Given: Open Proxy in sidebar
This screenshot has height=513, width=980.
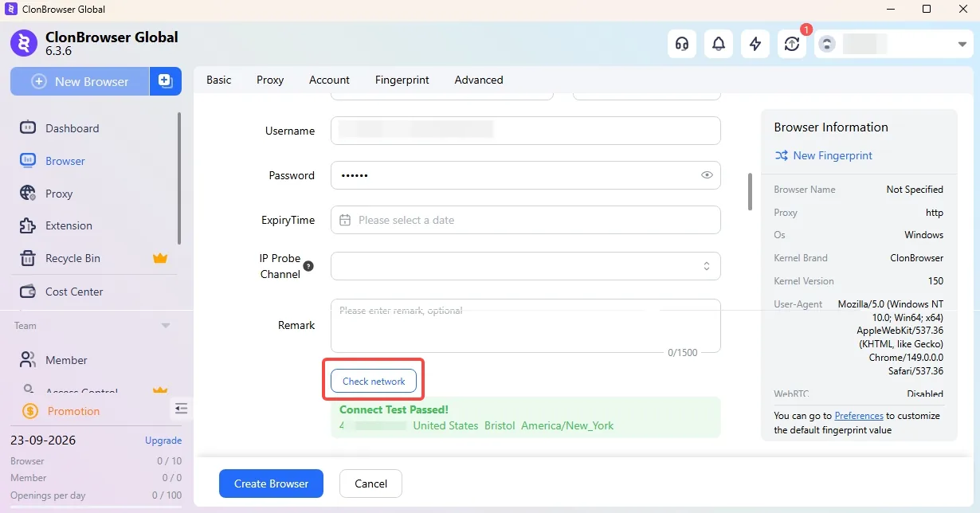Looking at the screenshot, I should pos(61,194).
